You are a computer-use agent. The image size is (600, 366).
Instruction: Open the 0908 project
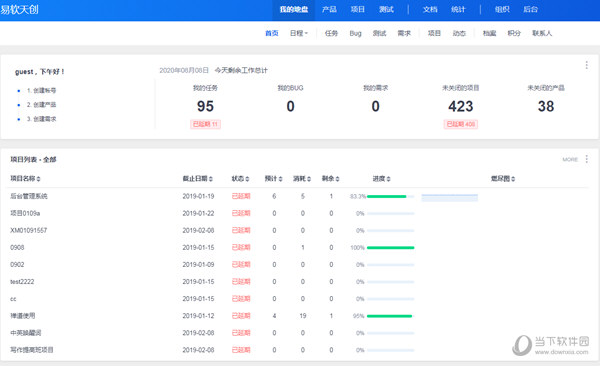17,247
